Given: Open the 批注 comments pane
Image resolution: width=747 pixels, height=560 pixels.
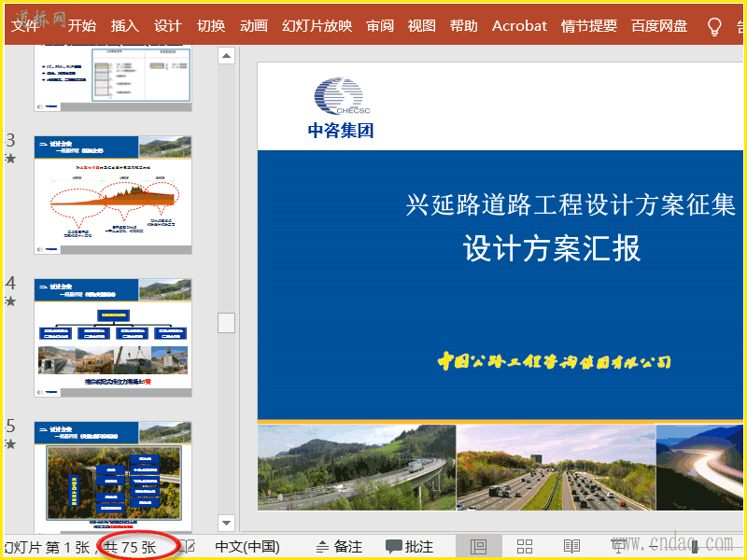Looking at the screenshot, I should click(x=410, y=547).
